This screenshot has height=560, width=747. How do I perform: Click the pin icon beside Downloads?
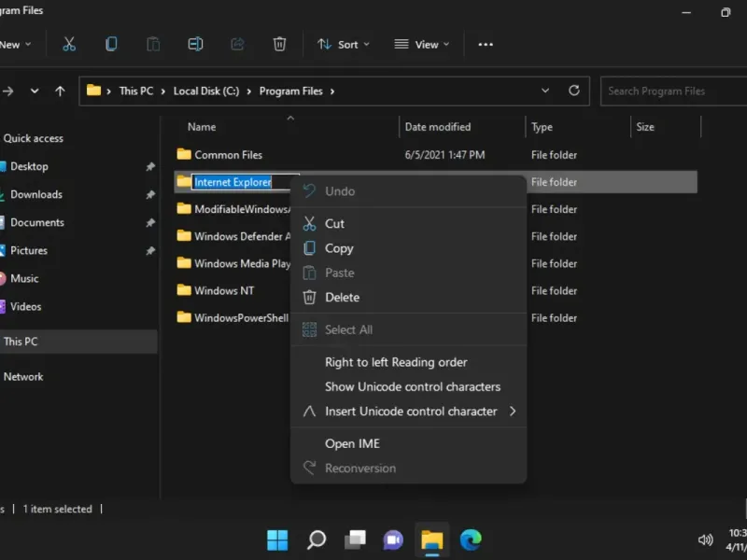(x=150, y=195)
